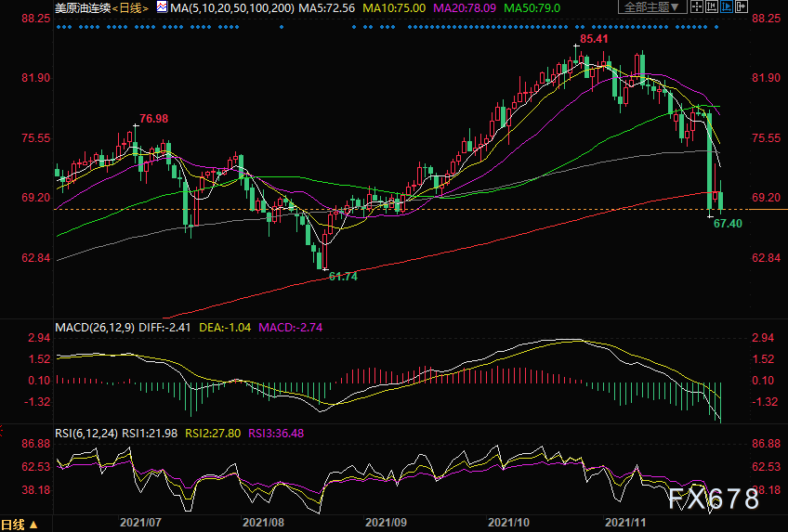Screen dimensions: 788x532
Task: Open the 全部主题 dropdown
Action: [x=652, y=6]
